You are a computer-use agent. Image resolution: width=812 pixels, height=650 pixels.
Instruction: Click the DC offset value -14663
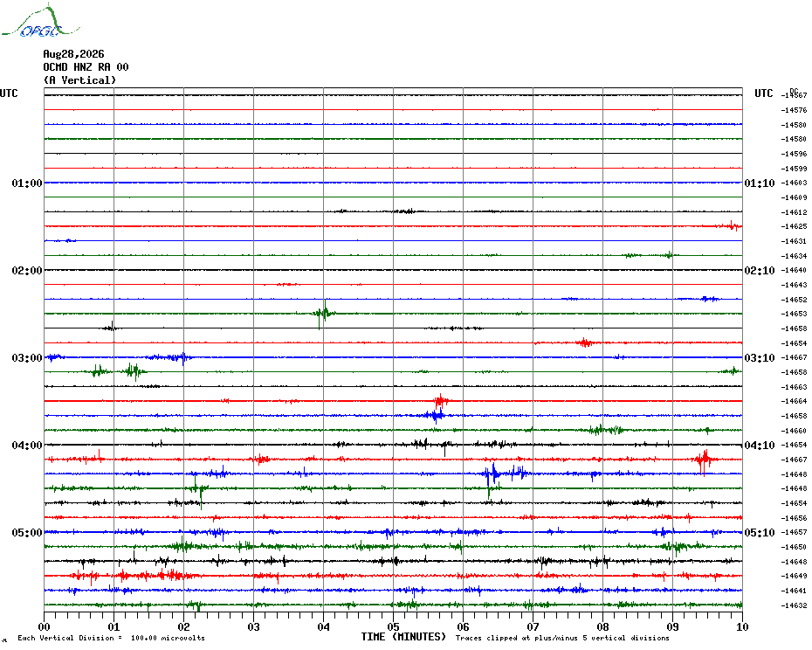pyautogui.click(x=794, y=387)
